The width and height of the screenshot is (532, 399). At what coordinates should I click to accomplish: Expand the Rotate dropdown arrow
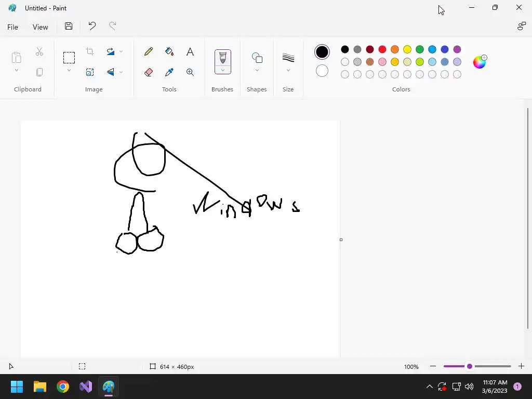tap(121, 51)
